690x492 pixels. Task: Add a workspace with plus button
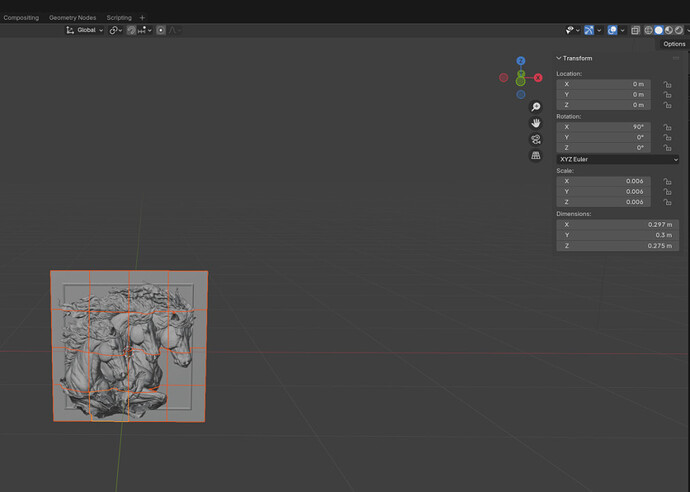(x=142, y=17)
